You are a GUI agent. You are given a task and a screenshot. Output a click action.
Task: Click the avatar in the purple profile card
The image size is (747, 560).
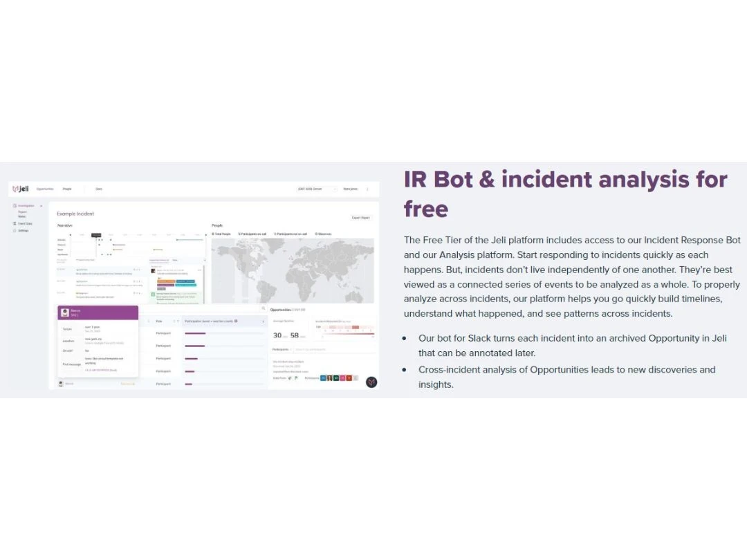(x=65, y=312)
